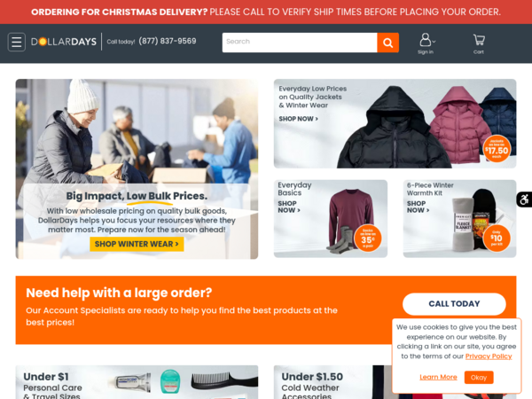The width and height of the screenshot is (532, 399).
Task: Click the Call Today button
Action: coord(454,304)
